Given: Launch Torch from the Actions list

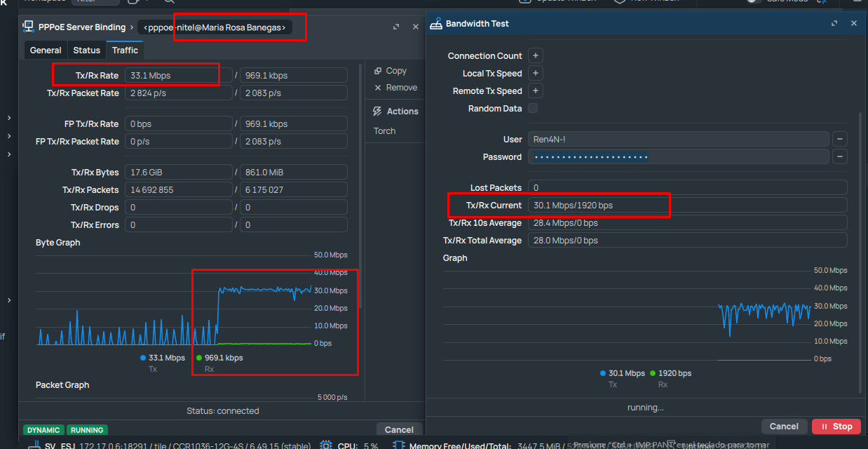Looking at the screenshot, I should click(384, 131).
